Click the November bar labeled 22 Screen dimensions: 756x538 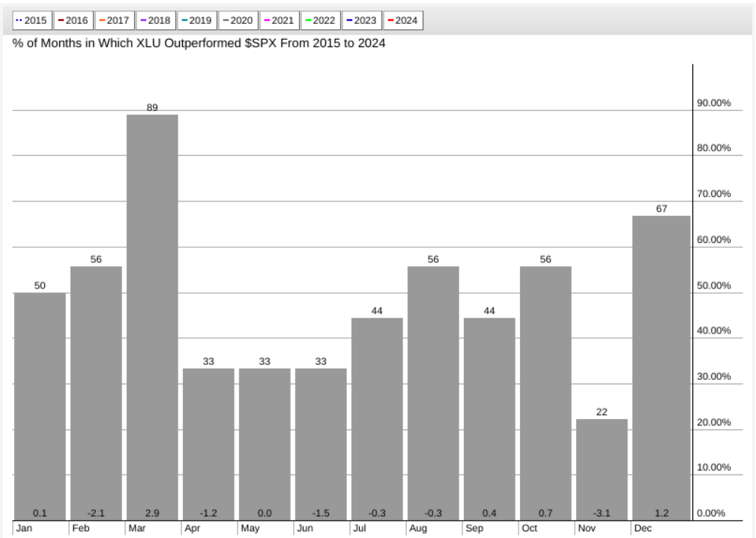pyautogui.click(x=602, y=470)
